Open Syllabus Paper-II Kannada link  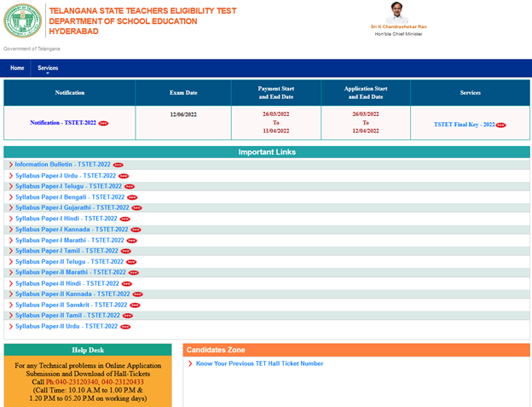pyautogui.click(x=72, y=294)
